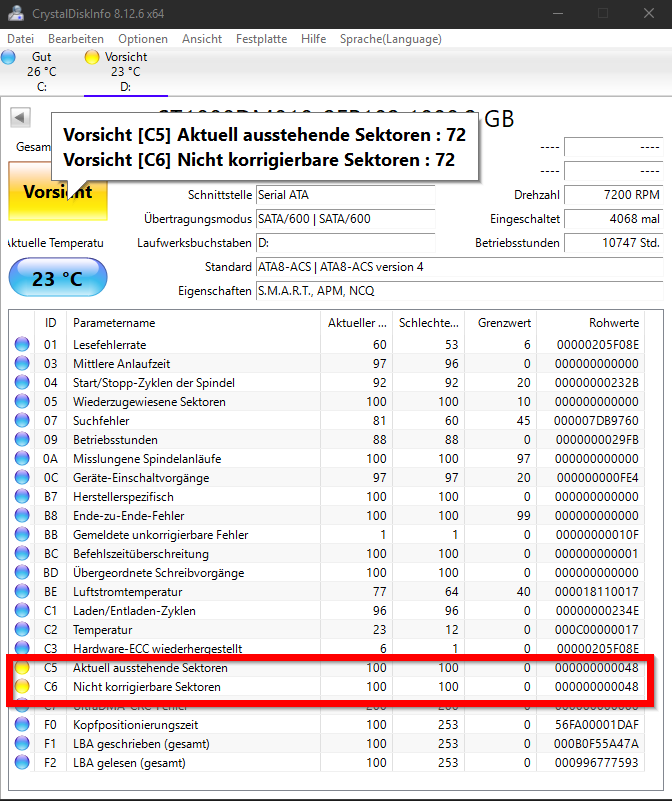Viewport: 672px width, 801px height.
Task: Select raw value 56FA00001DAF
Action: 597,725
